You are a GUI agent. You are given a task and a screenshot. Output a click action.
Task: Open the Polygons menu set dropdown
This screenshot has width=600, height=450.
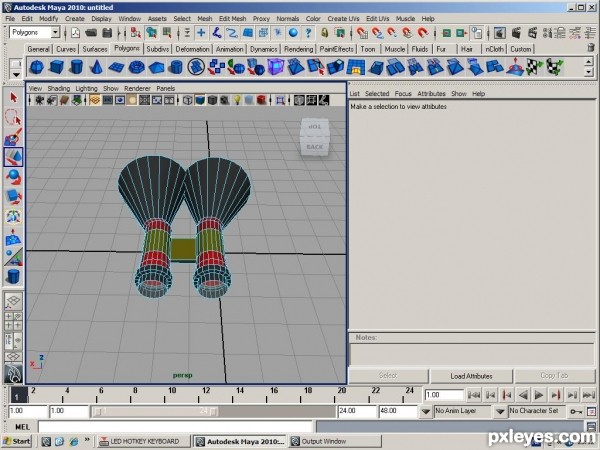(x=55, y=33)
